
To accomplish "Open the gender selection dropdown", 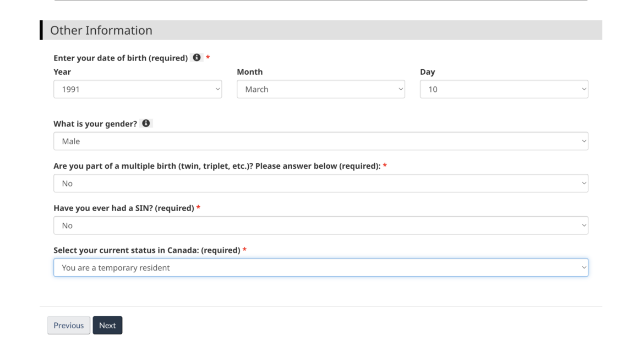I will pos(321,141).
